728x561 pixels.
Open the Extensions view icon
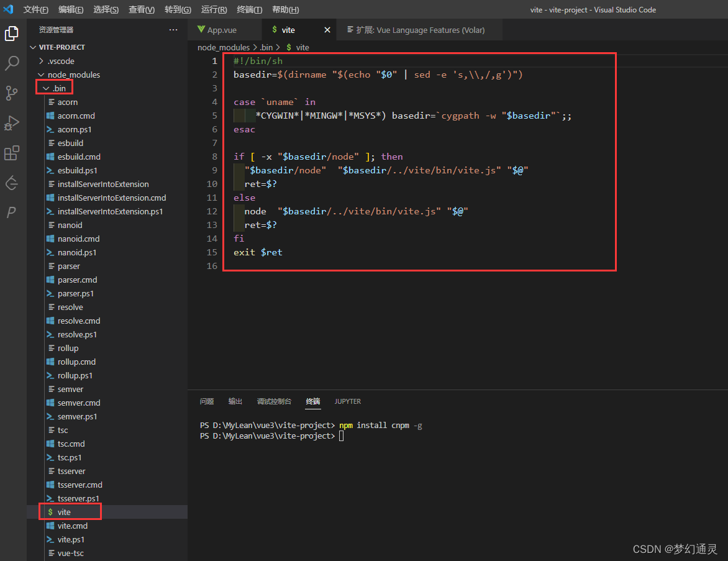coord(12,153)
